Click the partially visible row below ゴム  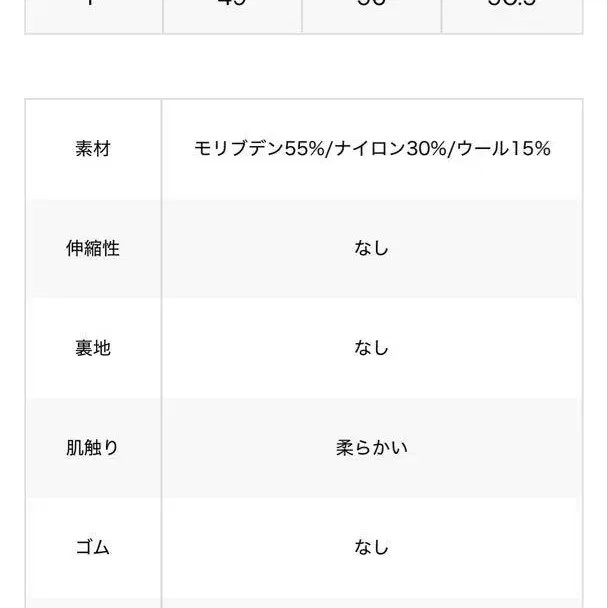click(304, 602)
